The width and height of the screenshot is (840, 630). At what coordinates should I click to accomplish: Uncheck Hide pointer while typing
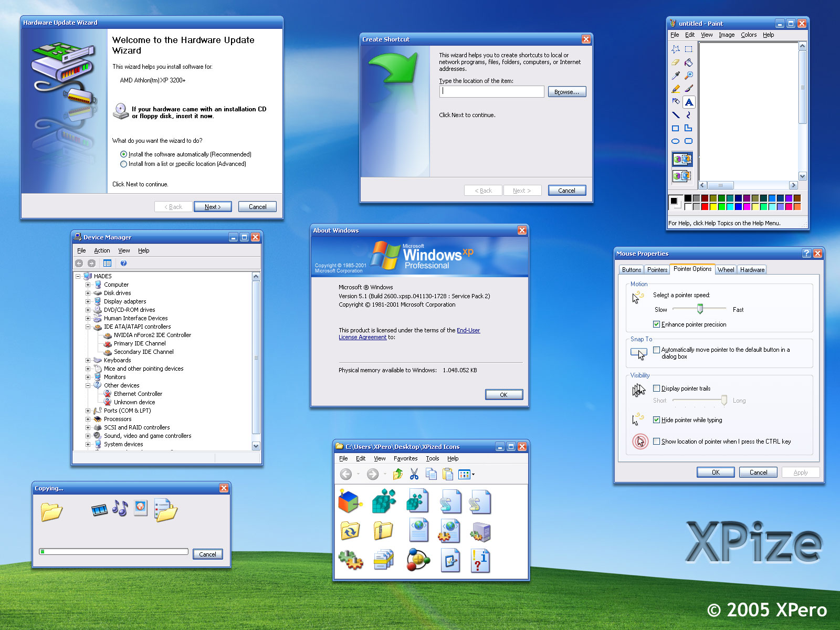pyautogui.click(x=657, y=420)
